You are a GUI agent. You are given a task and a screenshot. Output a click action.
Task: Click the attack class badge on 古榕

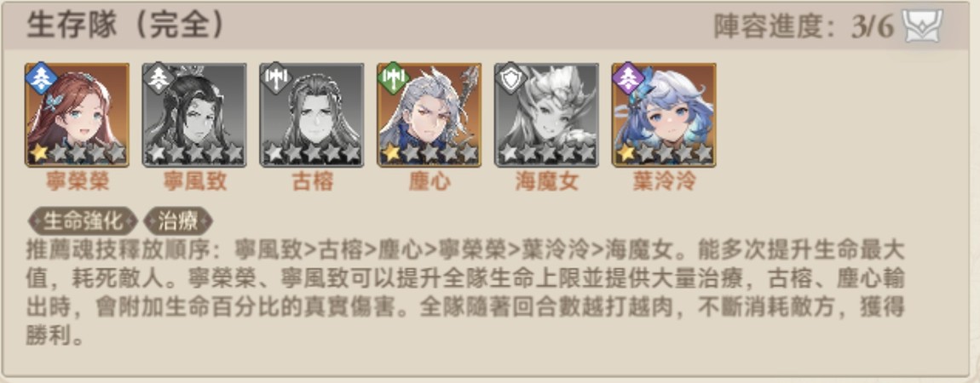point(276,78)
